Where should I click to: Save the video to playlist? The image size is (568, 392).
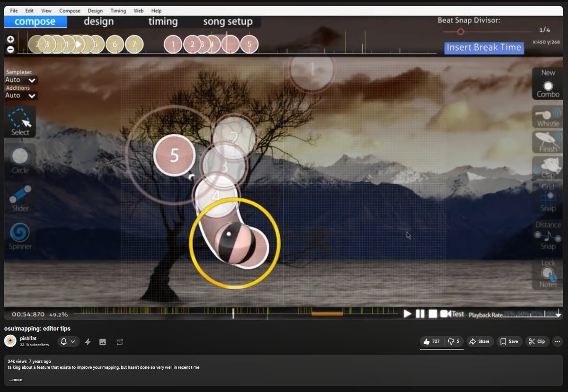tap(509, 341)
